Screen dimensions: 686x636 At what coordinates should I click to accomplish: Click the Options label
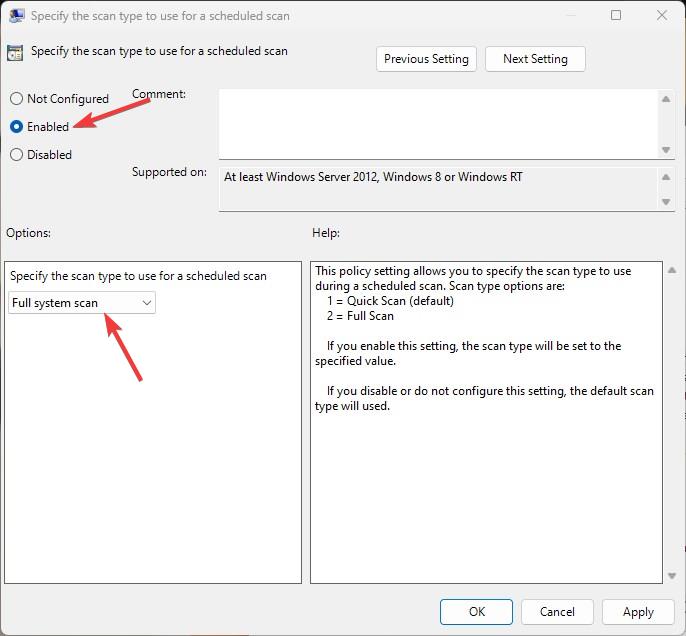pyautogui.click(x=28, y=233)
